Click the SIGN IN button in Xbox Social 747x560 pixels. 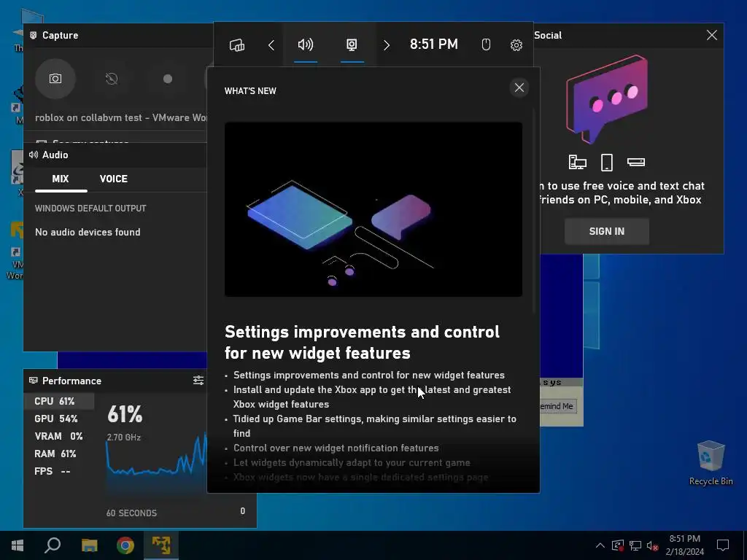coord(606,231)
